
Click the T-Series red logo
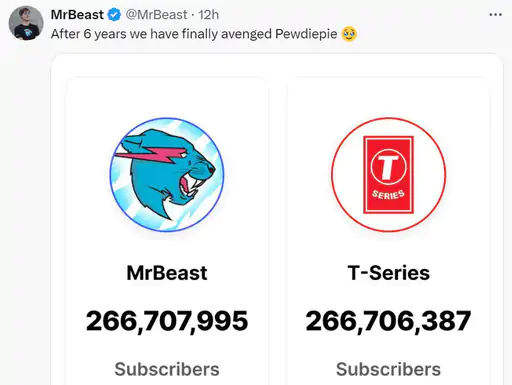coord(388,174)
